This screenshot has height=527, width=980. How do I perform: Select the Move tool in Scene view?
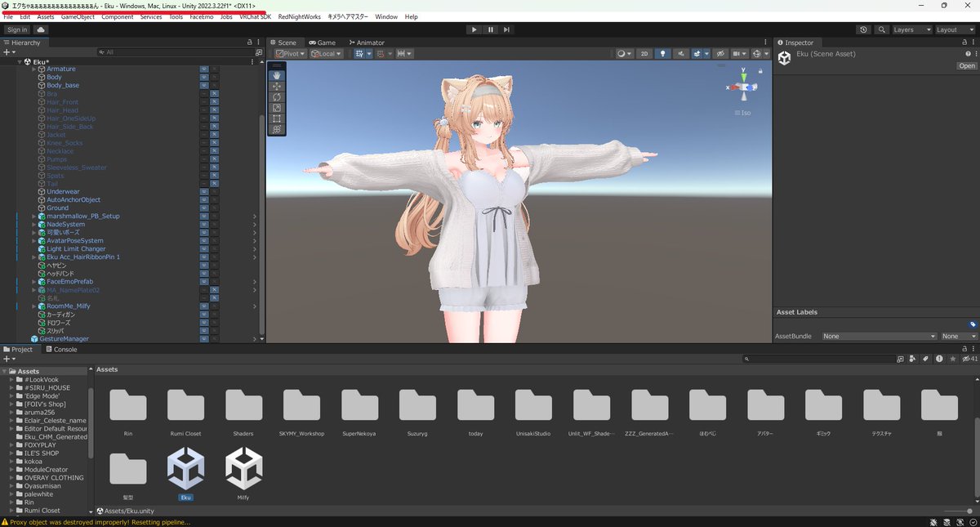(276, 86)
